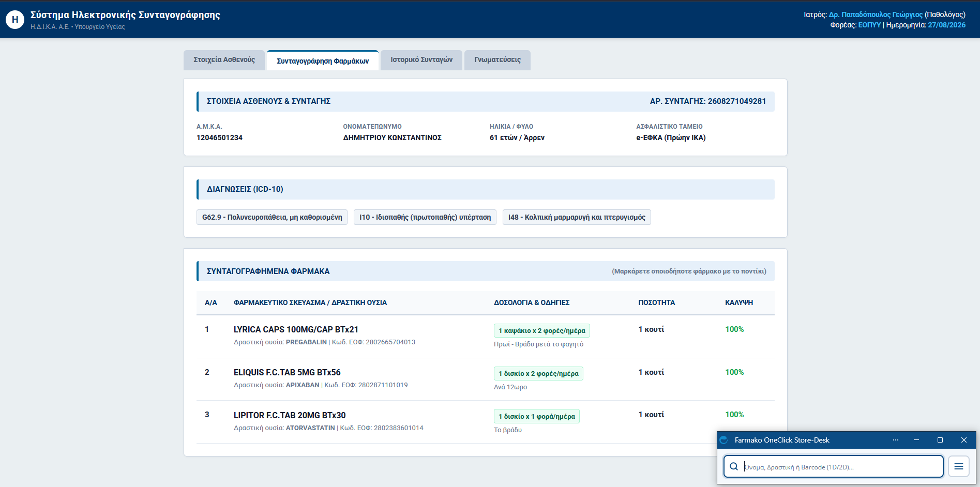Click the search magnifier icon in Farmako
Screen dimensions: 980x487
(734, 466)
